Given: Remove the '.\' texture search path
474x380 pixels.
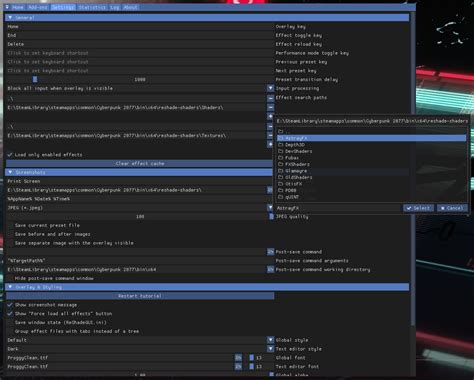Looking at the screenshot, I should pos(270,127).
